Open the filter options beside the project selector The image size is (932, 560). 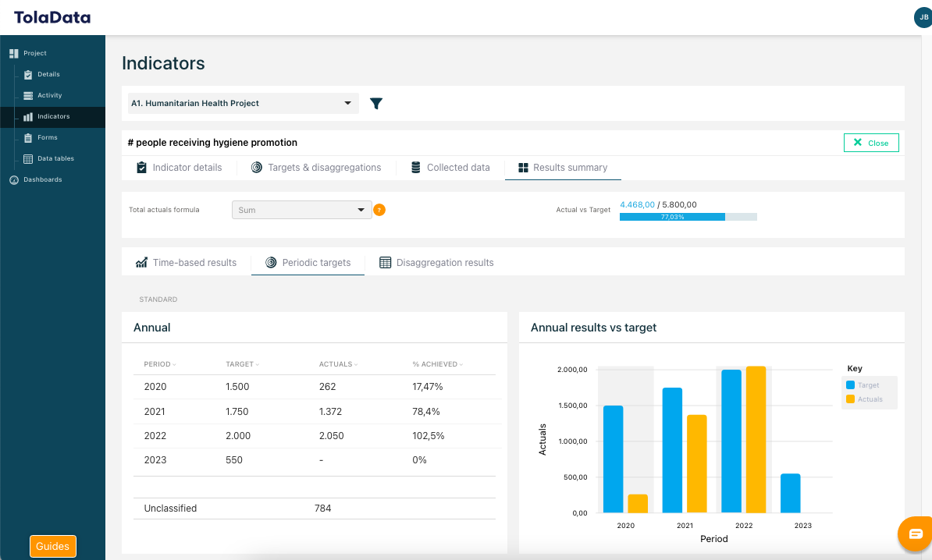click(375, 103)
